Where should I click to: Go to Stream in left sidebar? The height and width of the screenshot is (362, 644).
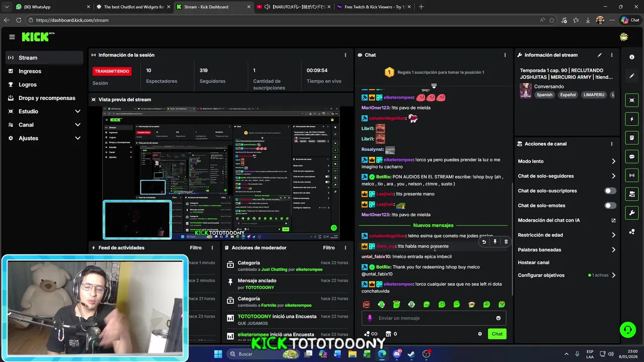[45, 58]
